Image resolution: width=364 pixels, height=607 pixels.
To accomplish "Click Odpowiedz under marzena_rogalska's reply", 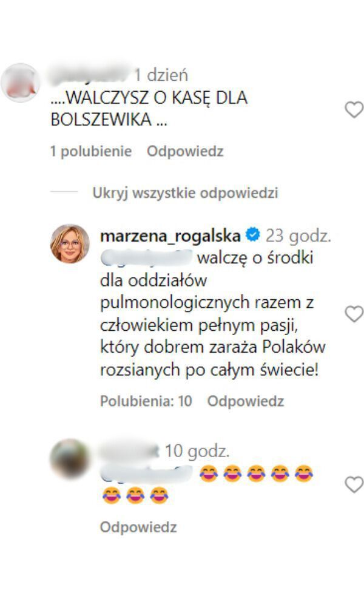I will (x=246, y=401).
